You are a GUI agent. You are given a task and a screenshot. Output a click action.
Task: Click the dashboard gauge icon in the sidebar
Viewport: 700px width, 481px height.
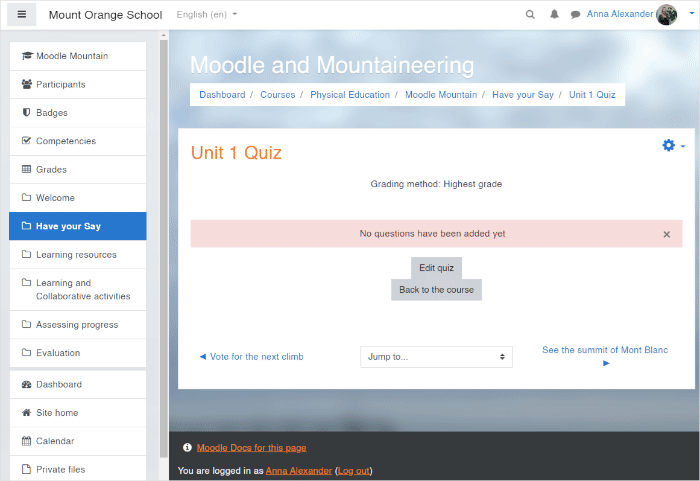[26, 384]
